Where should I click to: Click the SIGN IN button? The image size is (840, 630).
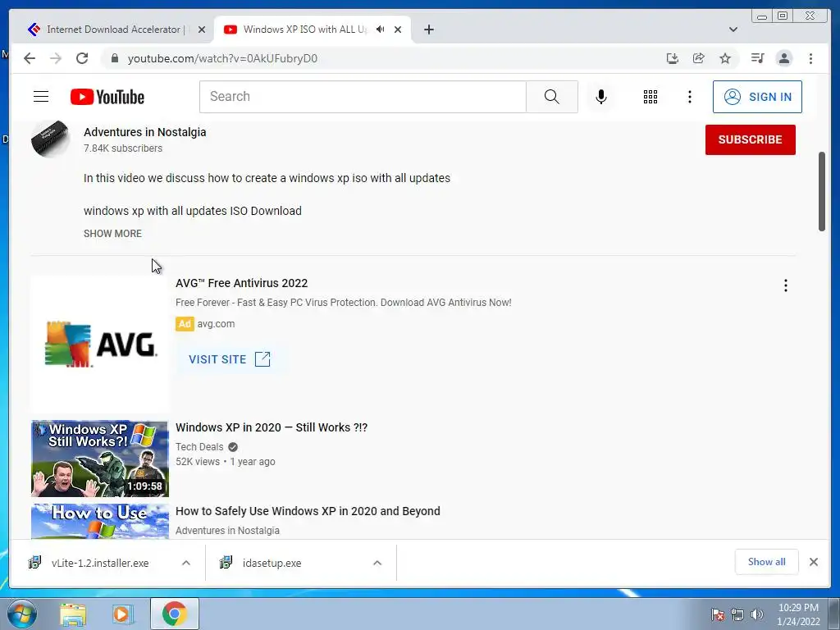pos(757,97)
